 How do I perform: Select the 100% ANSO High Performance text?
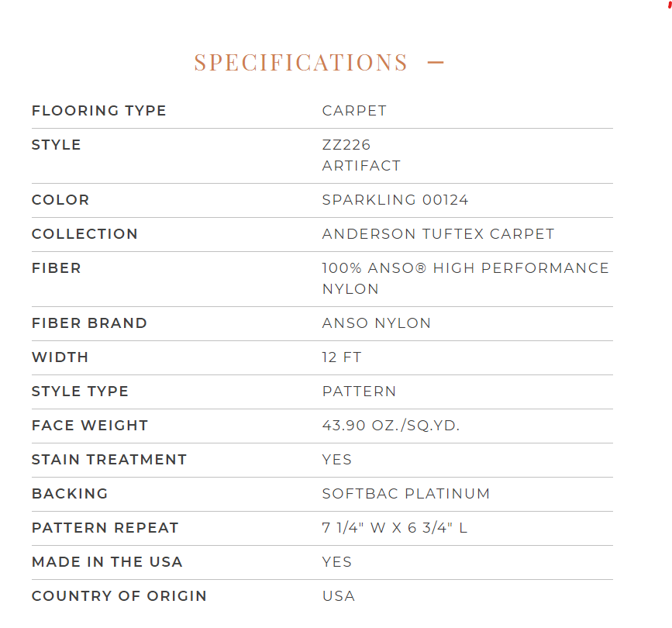pos(465,268)
